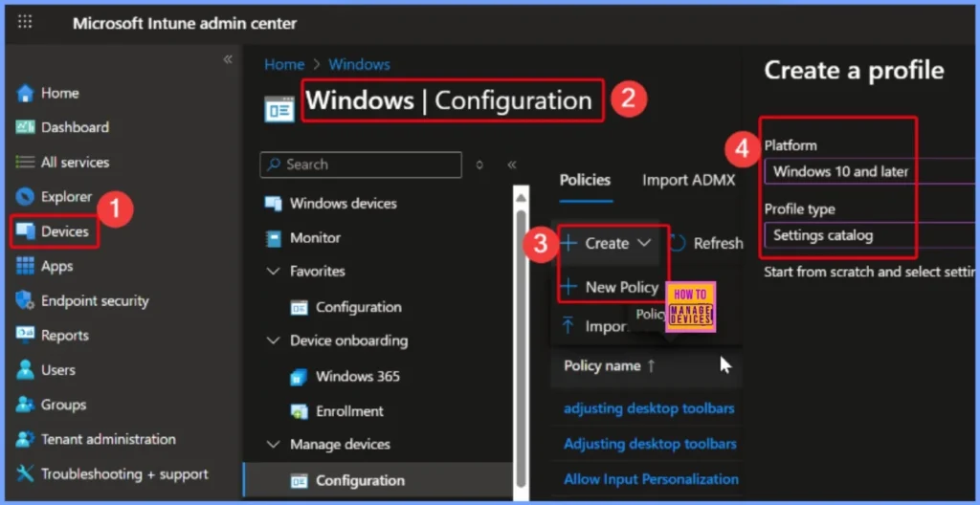Open capitalized Adjusting desktop toolbars policy

(650, 444)
